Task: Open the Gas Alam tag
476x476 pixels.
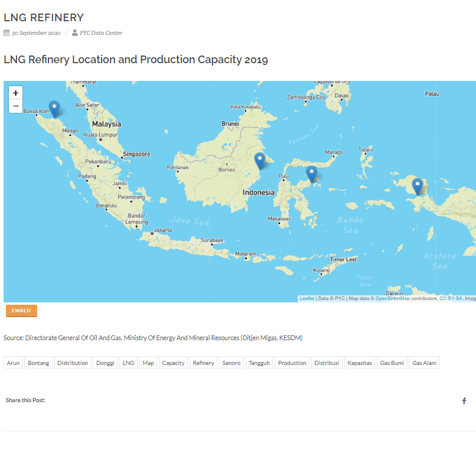Action: click(x=424, y=363)
